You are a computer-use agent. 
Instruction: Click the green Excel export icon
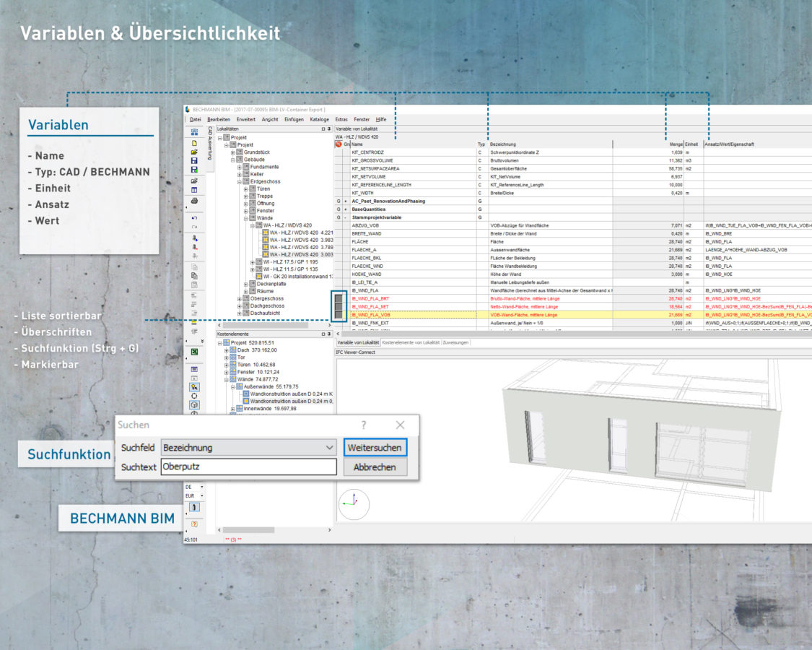click(x=194, y=352)
